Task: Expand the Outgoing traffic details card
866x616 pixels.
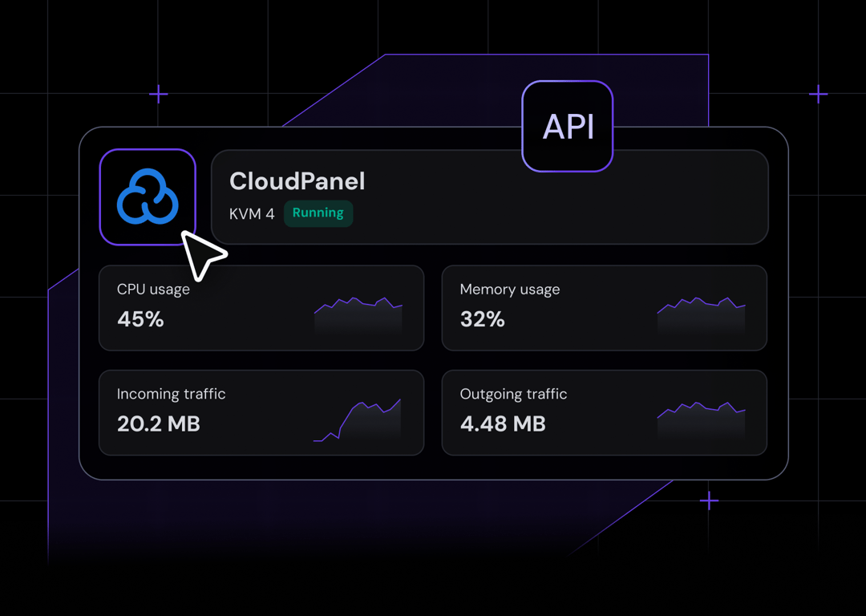Action: point(604,412)
